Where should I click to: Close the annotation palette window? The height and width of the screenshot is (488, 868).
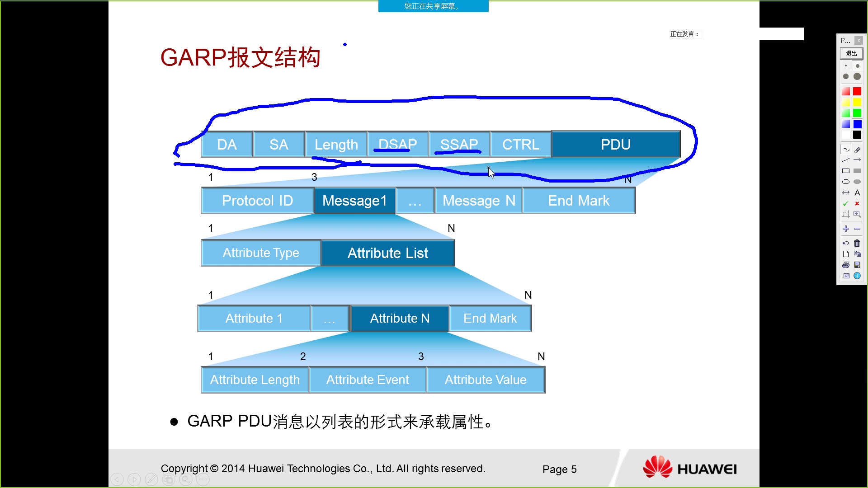pos(859,41)
